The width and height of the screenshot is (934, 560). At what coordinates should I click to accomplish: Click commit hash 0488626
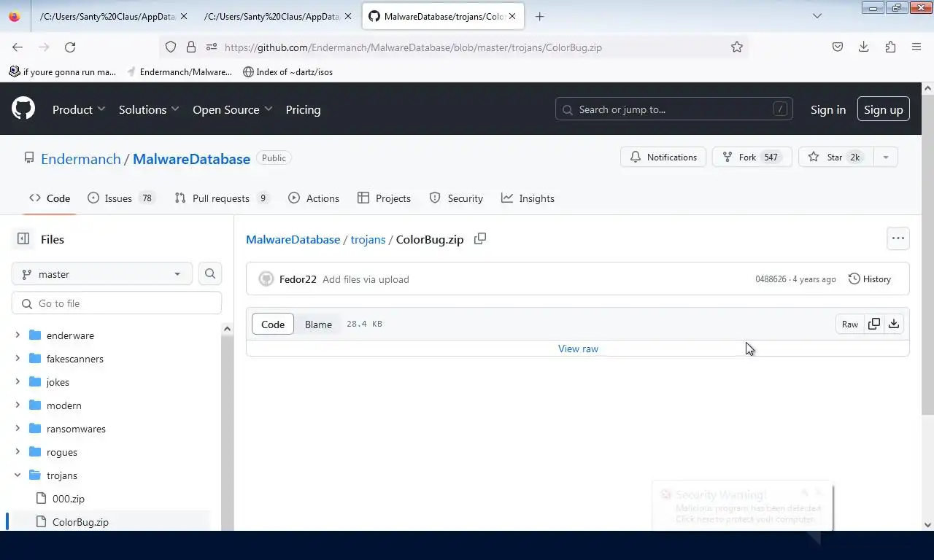[x=771, y=279]
